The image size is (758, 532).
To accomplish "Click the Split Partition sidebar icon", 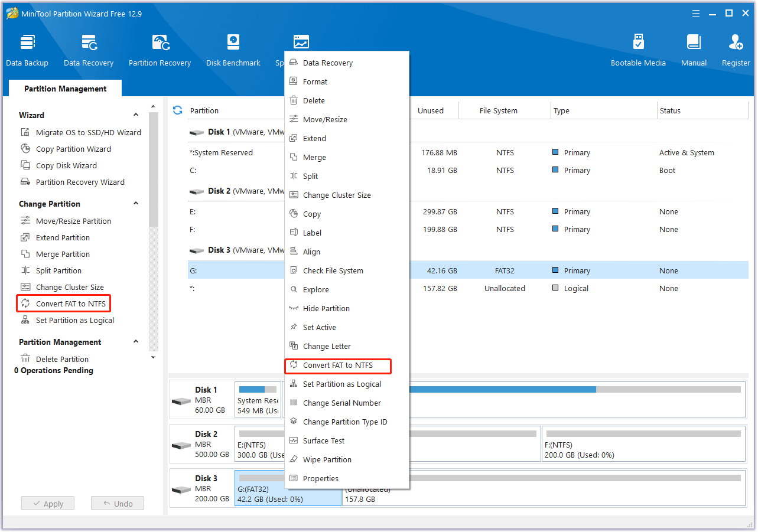I will point(25,270).
